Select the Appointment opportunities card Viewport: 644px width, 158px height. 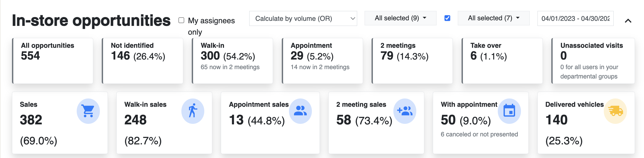point(323,61)
